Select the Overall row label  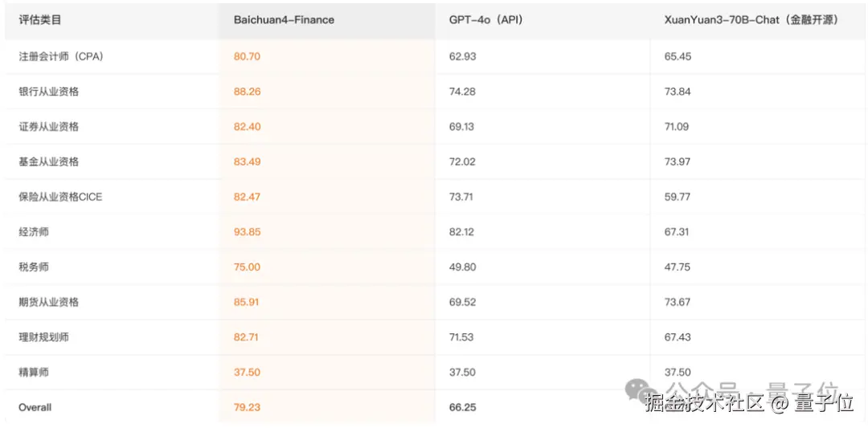point(35,407)
